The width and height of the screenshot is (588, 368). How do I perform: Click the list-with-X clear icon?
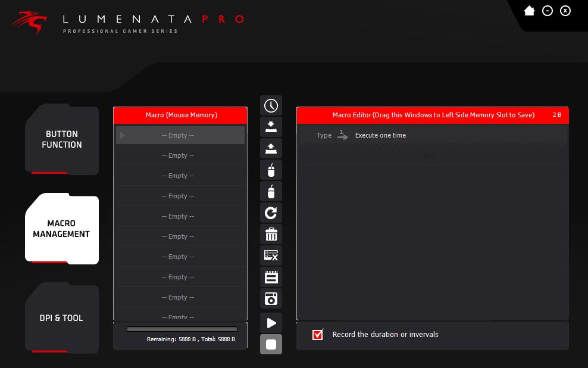click(271, 255)
